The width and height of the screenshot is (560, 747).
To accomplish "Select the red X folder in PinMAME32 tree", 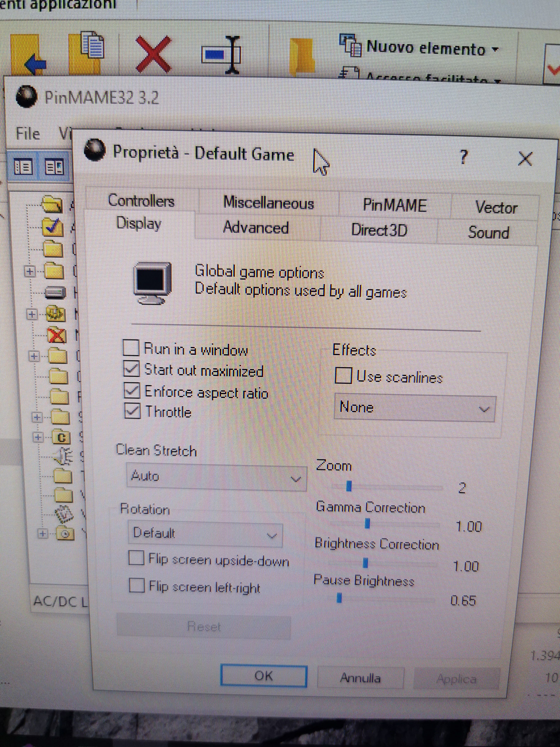I will 57,335.
